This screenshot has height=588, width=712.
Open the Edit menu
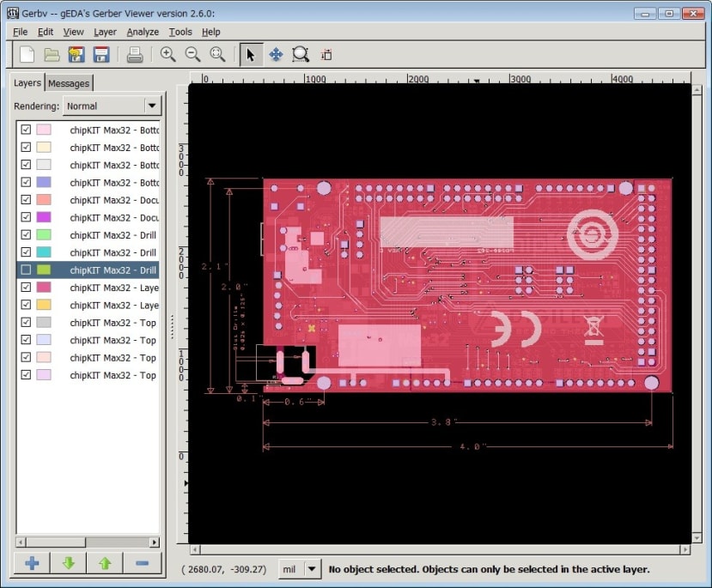[46, 32]
